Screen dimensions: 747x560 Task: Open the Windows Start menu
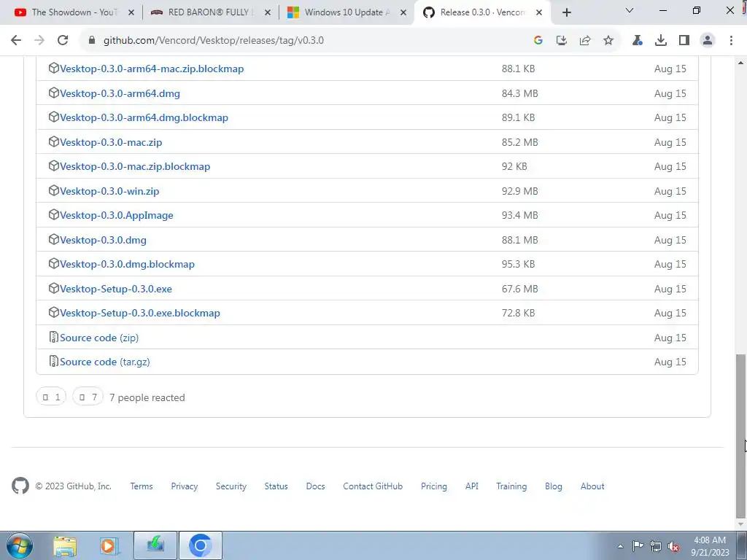tap(20, 545)
